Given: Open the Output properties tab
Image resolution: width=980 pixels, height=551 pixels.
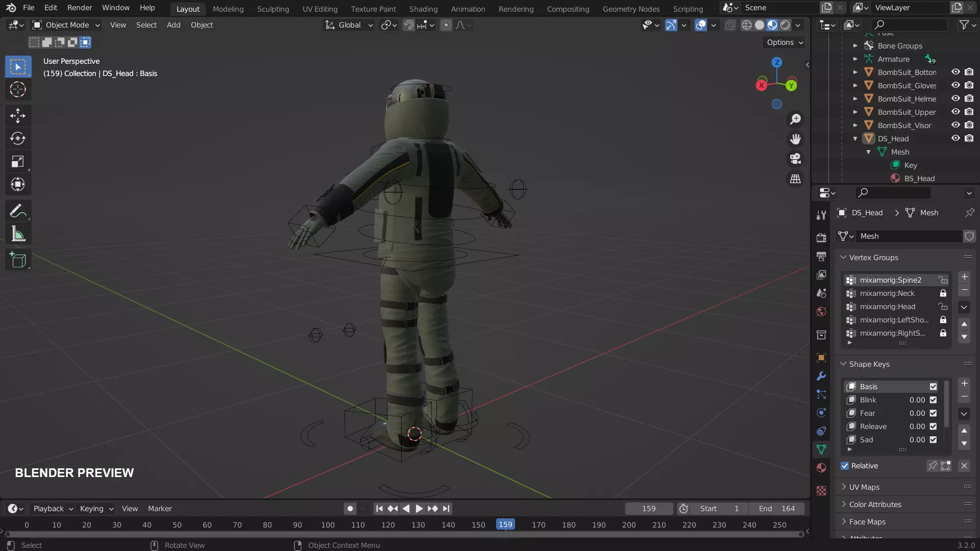Looking at the screenshot, I should [821, 256].
